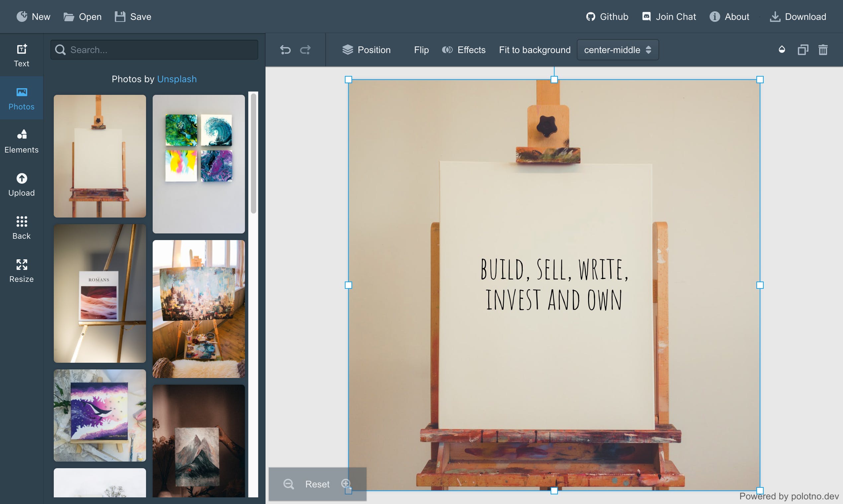Image resolution: width=843 pixels, height=504 pixels.
Task: Open the Position panel settings
Action: click(x=367, y=50)
